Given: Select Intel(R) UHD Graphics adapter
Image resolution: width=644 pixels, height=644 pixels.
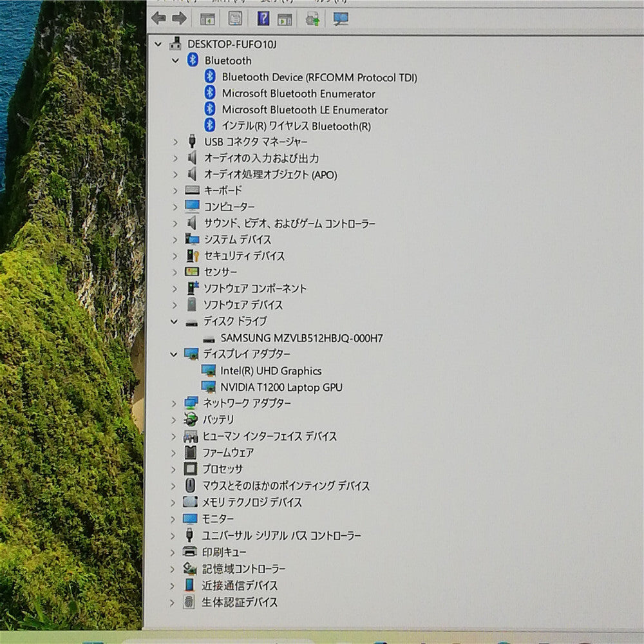Looking at the screenshot, I should (x=271, y=371).
